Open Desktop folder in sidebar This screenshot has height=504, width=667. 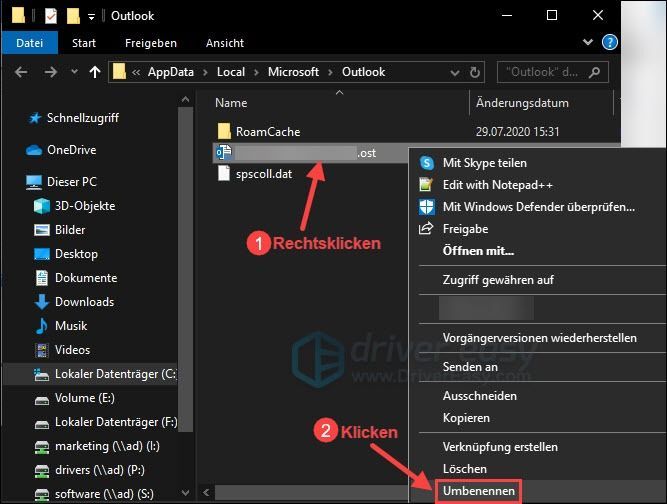pos(76,254)
